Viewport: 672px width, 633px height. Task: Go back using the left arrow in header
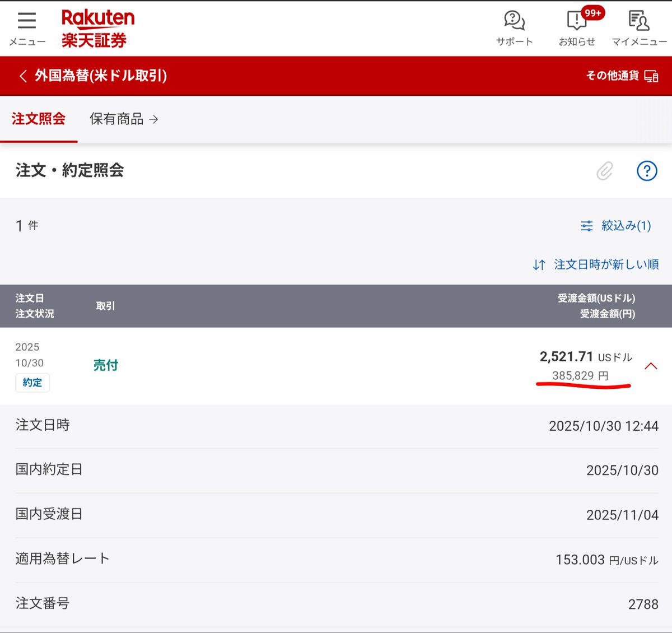pos(22,76)
